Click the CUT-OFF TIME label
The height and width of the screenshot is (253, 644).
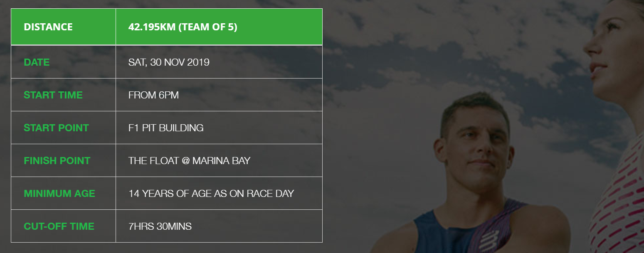tap(59, 226)
